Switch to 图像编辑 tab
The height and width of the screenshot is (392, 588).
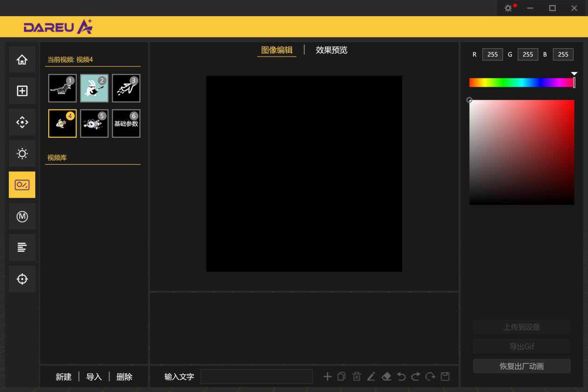(x=277, y=50)
